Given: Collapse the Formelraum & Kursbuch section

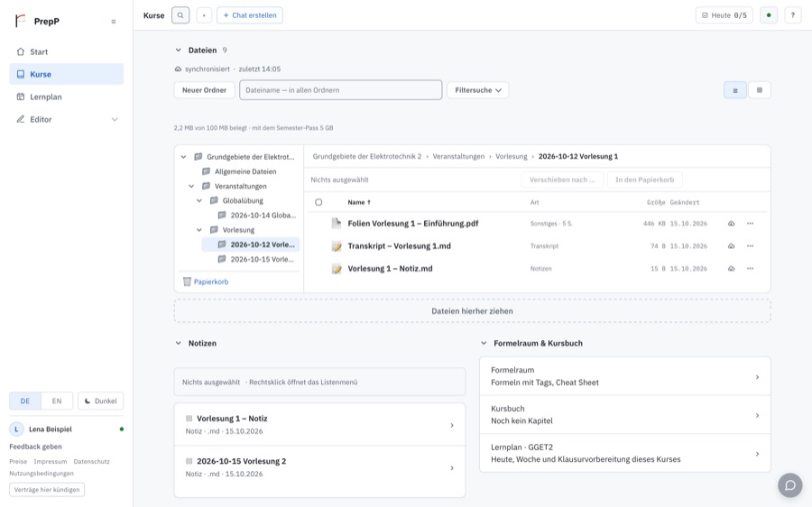Looking at the screenshot, I should pos(484,344).
